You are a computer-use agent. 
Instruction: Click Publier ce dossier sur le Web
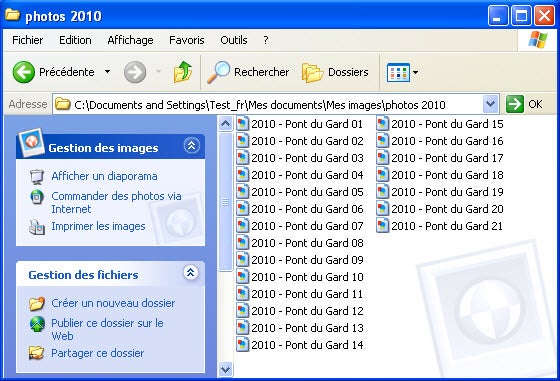tap(107, 329)
